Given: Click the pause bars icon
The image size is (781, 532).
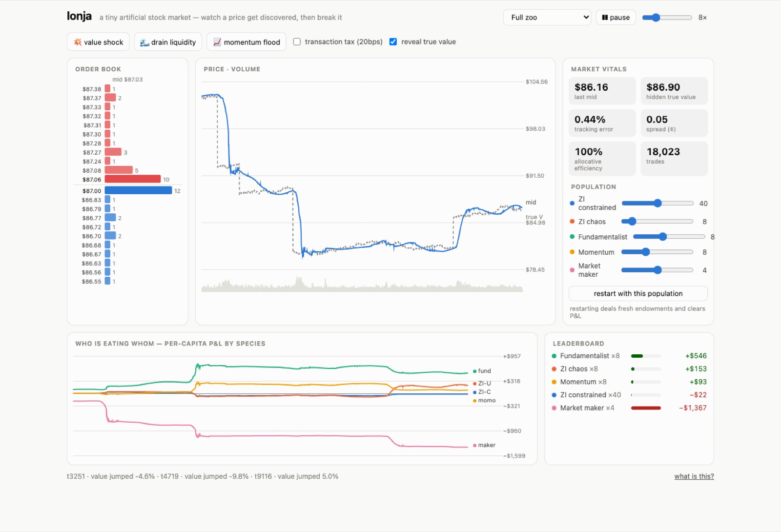Looking at the screenshot, I should 605,18.
